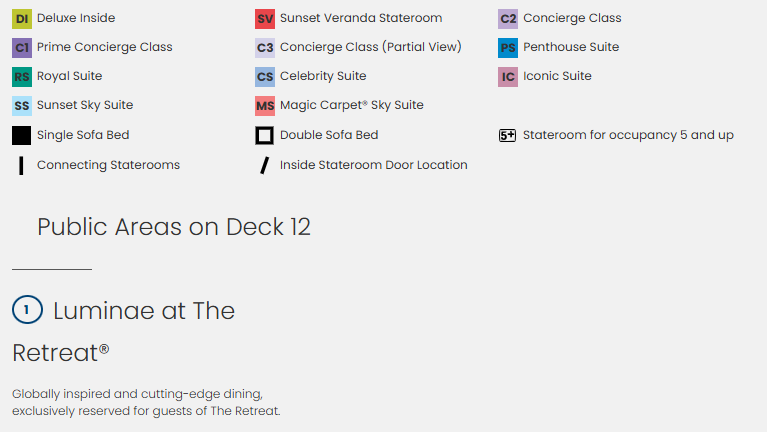Click the C1 Prime Concierge badge
767x432 pixels.
coord(22,47)
